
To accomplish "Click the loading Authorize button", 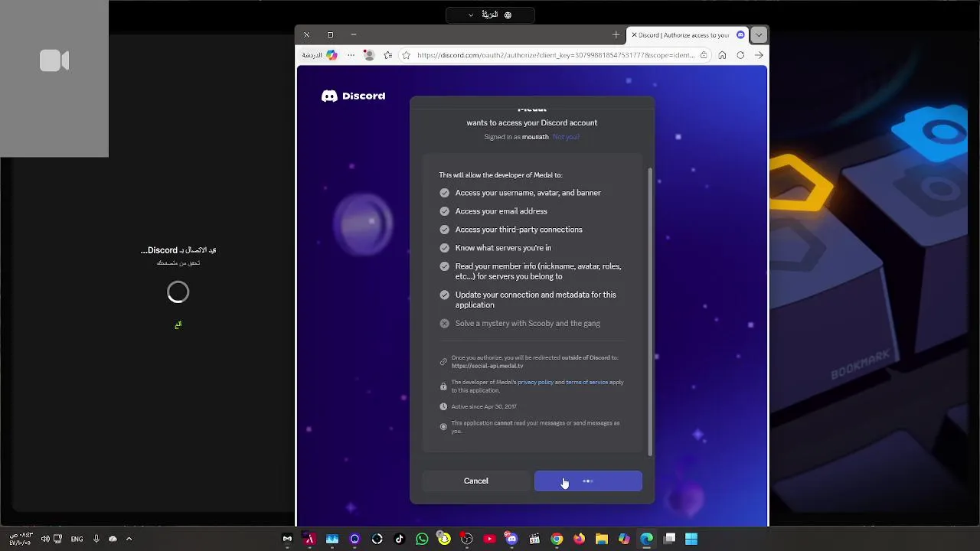I will tap(588, 481).
